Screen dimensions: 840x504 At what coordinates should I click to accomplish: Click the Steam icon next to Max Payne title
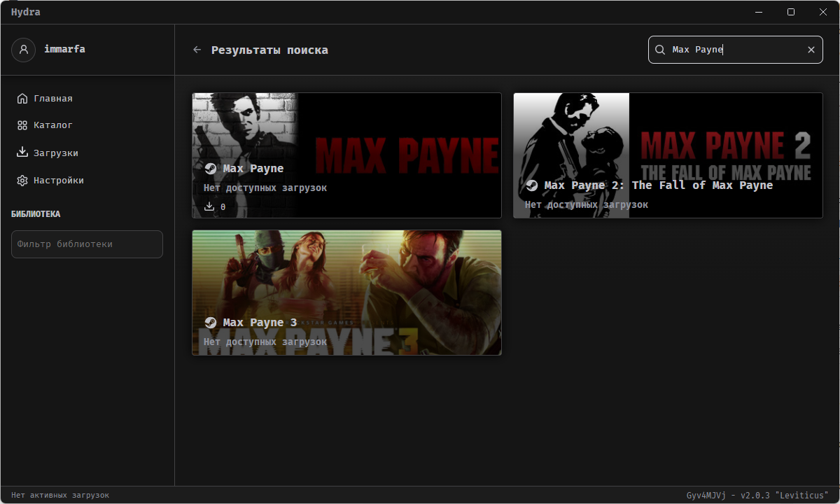(x=210, y=168)
